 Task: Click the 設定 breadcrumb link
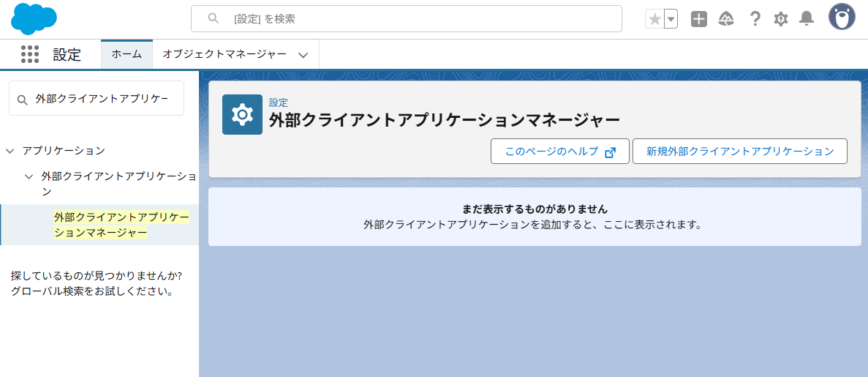pos(279,102)
